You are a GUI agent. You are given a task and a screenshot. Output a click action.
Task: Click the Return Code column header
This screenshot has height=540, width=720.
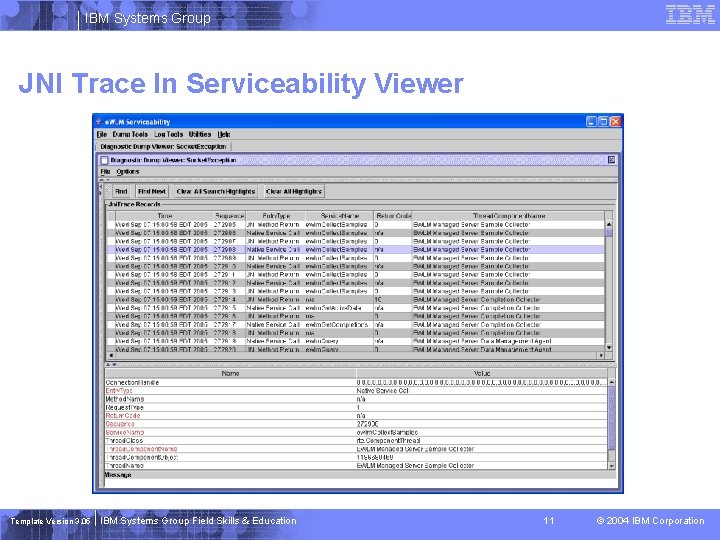pos(393,215)
